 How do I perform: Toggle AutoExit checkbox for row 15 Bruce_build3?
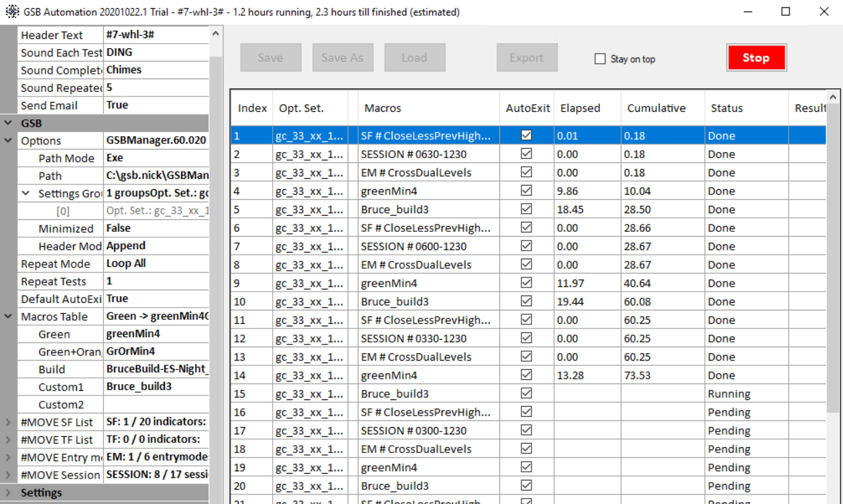click(x=527, y=393)
